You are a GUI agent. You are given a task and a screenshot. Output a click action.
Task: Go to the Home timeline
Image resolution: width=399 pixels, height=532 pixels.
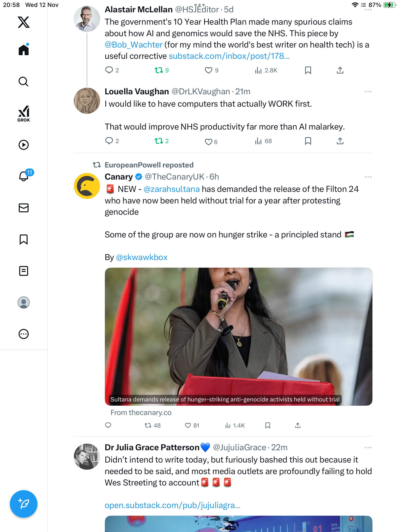(24, 50)
